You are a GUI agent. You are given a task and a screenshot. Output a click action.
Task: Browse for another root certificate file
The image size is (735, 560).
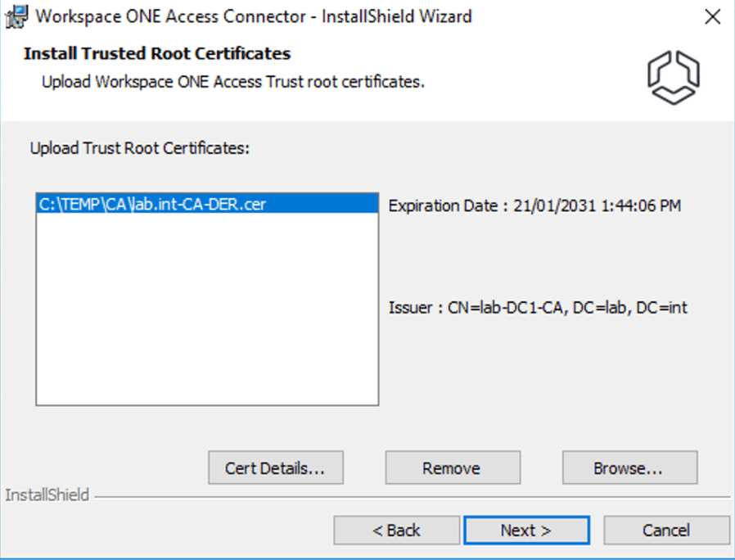point(629,468)
